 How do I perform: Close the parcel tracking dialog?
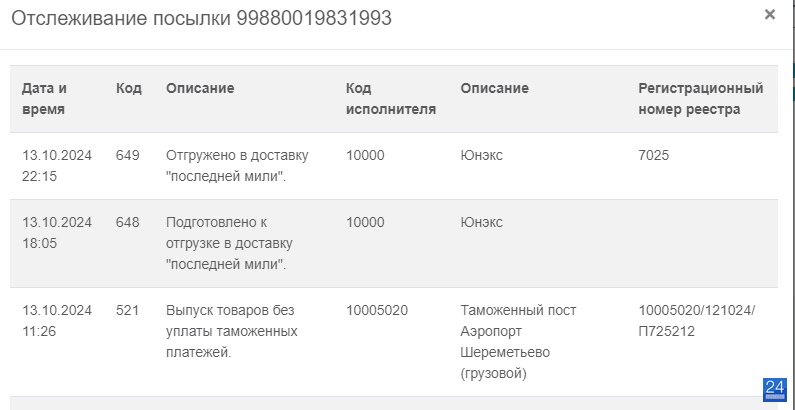point(770,15)
